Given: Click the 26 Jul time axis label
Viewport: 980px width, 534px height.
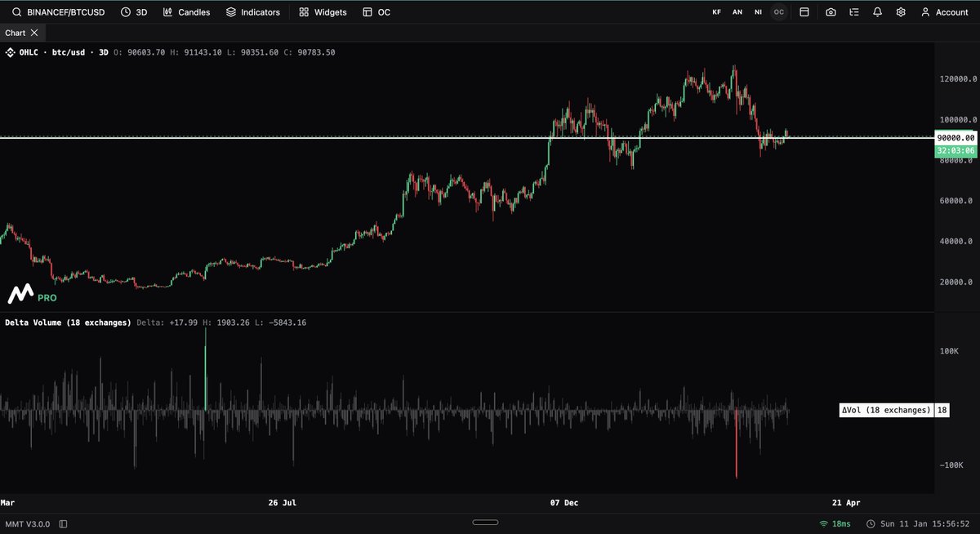Looking at the screenshot, I should click(282, 503).
